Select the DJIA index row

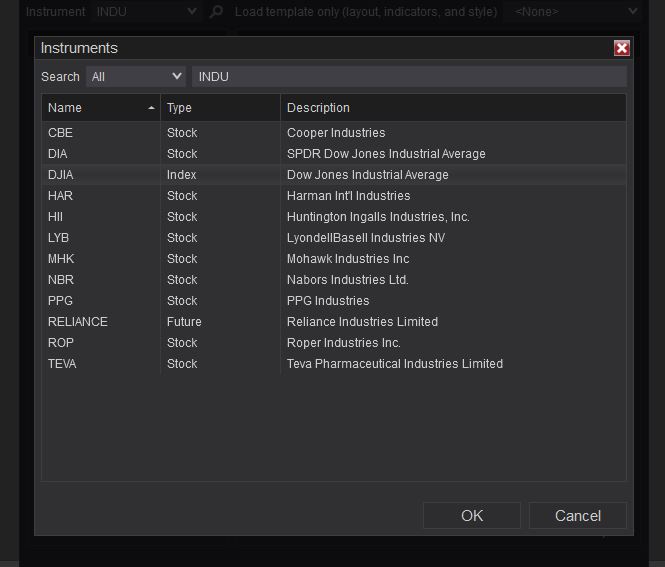334,175
